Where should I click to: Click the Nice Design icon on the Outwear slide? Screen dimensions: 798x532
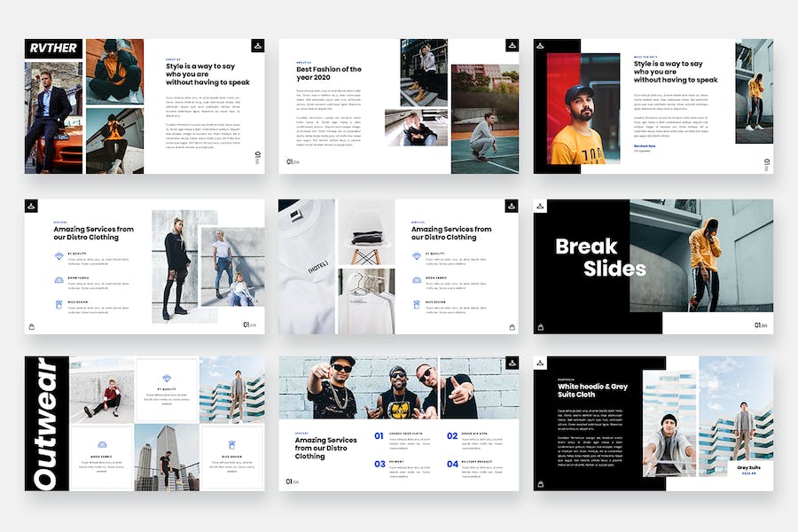point(231,444)
